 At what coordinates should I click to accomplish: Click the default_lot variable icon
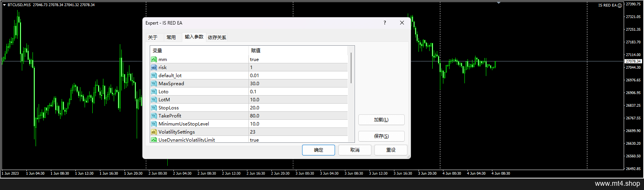154,76
